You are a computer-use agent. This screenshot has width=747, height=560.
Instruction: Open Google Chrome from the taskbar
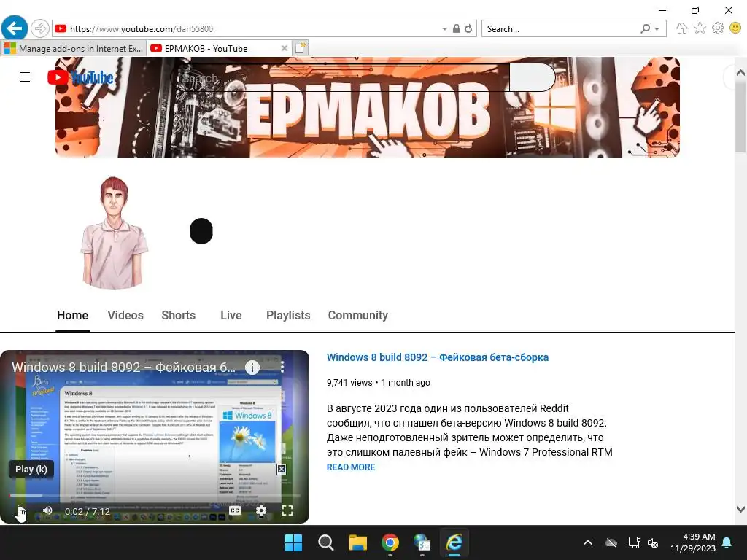(390, 542)
